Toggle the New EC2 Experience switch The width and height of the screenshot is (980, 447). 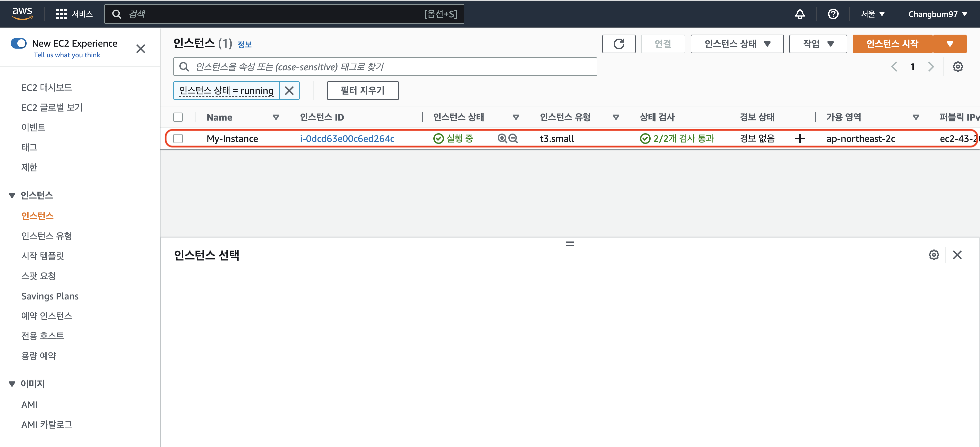click(x=19, y=43)
